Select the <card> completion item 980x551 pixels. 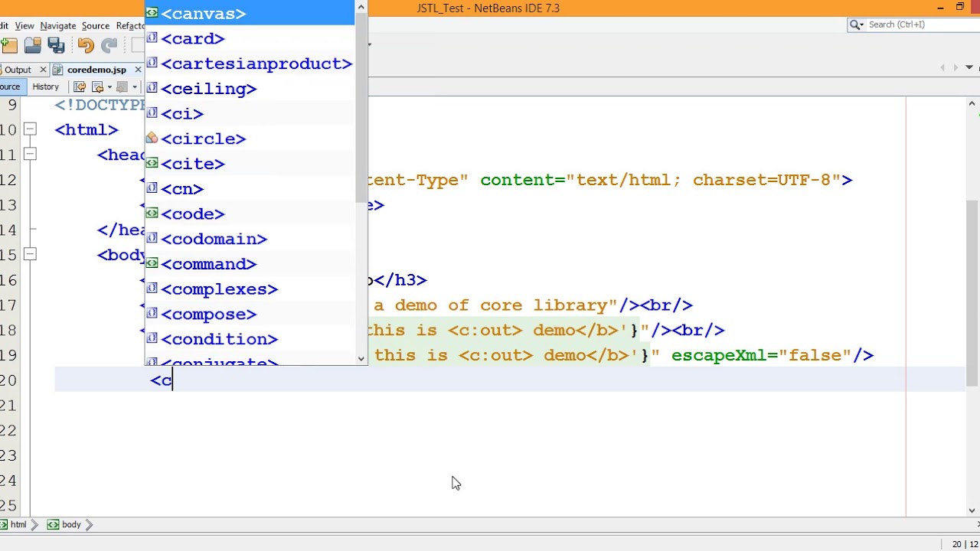[250, 38]
